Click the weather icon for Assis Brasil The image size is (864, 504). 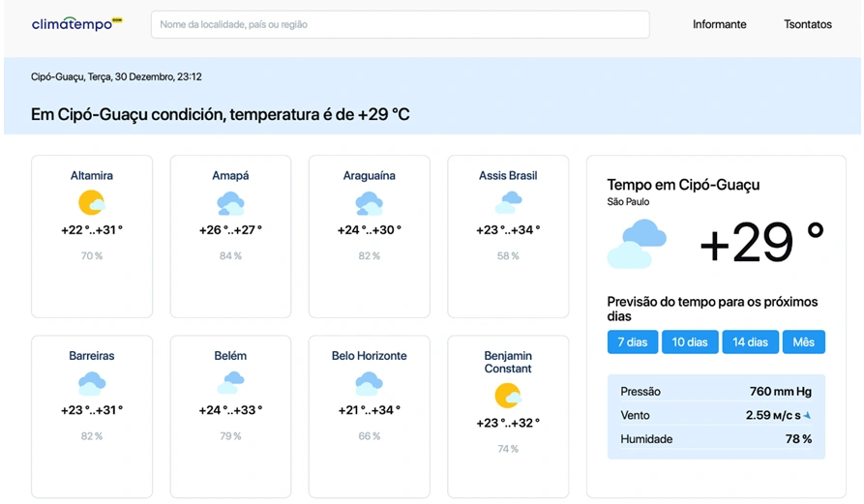[x=508, y=202]
